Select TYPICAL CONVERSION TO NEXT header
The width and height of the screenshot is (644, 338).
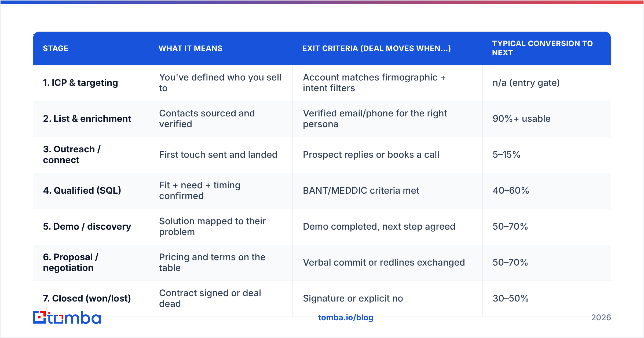[542, 48]
